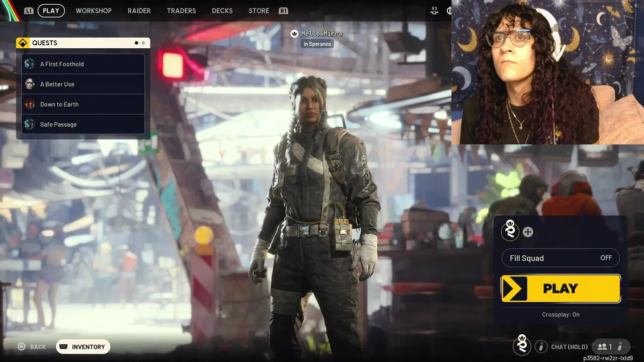Open the DECKS tab

coord(222,11)
